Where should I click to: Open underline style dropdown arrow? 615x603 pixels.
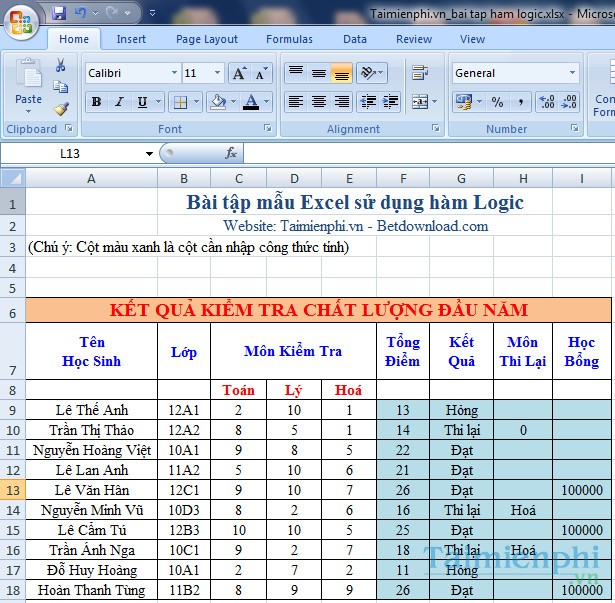158,102
